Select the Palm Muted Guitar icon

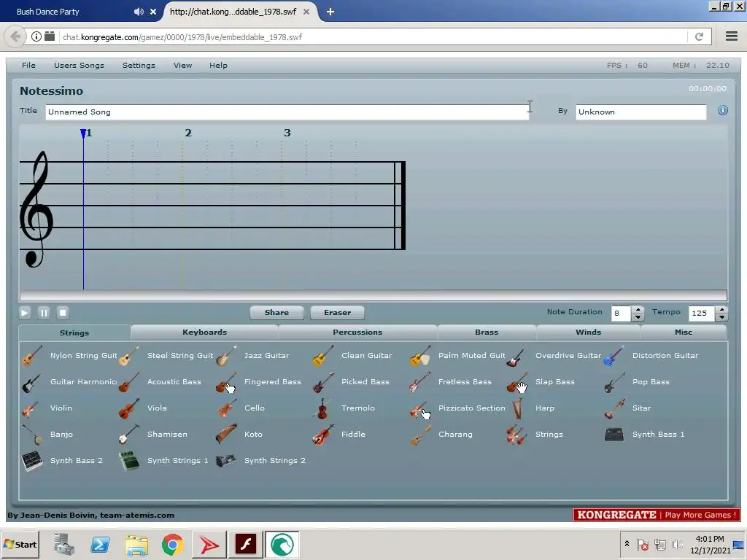coord(420,356)
